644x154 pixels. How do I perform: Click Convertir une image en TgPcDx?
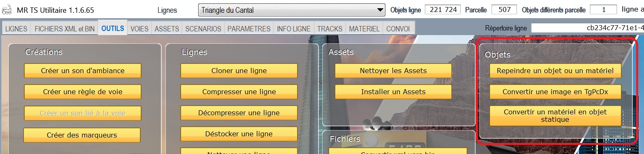555,92
